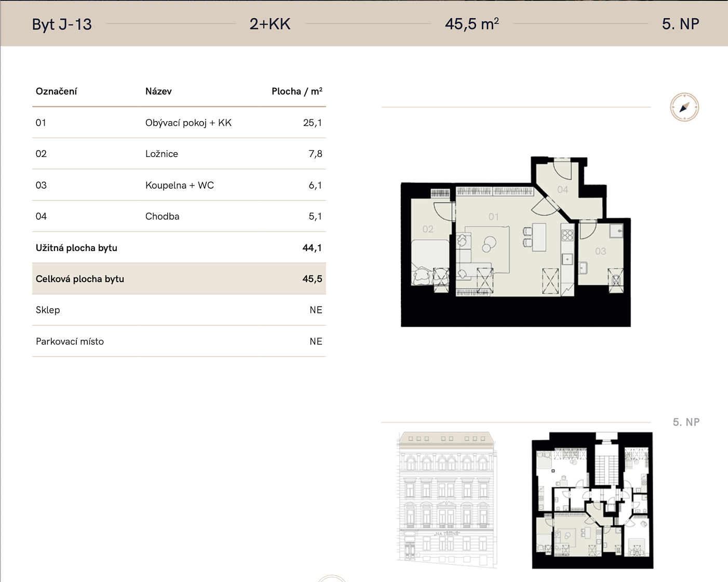Select the Obývací pokoj + KK row
This screenshot has height=582, width=728.
point(179,123)
